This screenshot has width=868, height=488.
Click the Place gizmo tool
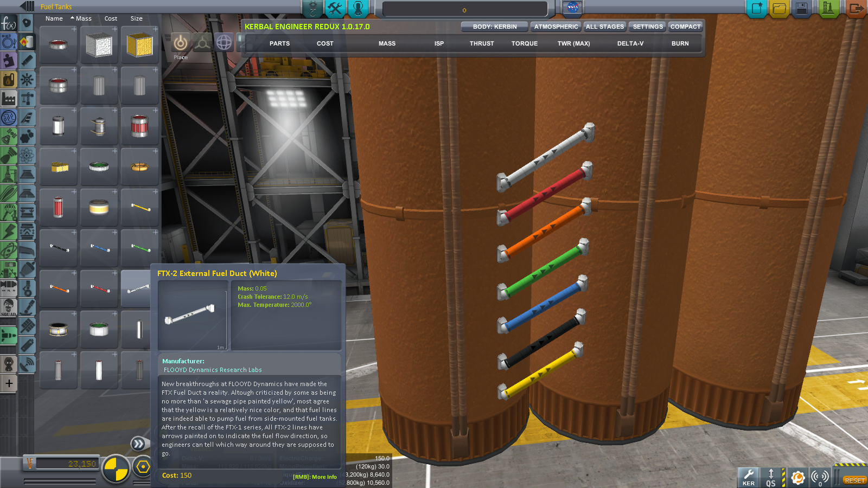coord(181,42)
